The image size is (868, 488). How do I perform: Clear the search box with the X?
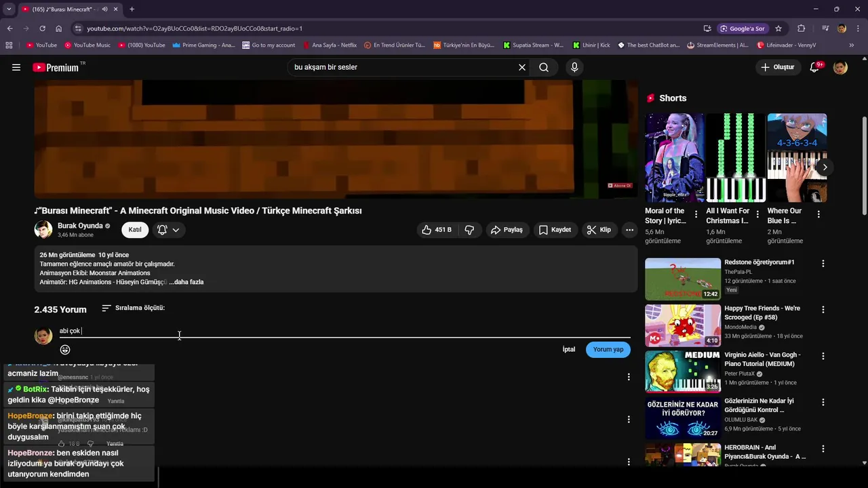[522, 67]
